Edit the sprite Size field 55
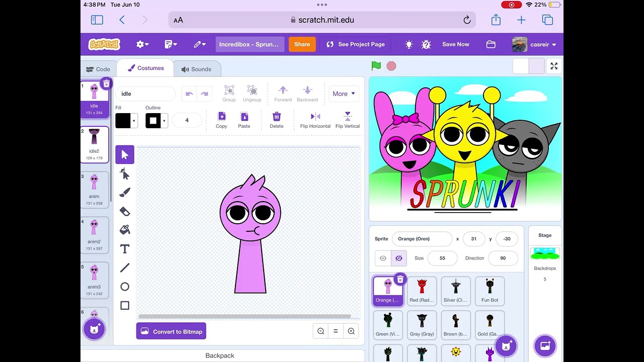This screenshot has height=362, width=644. [x=442, y=258]
